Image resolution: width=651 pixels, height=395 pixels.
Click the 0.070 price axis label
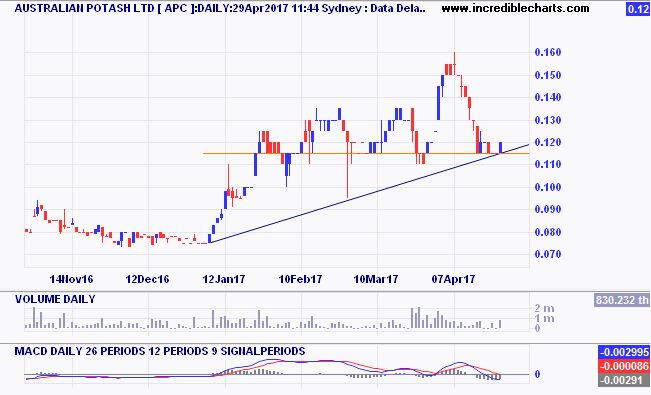[x=548, y=254]
